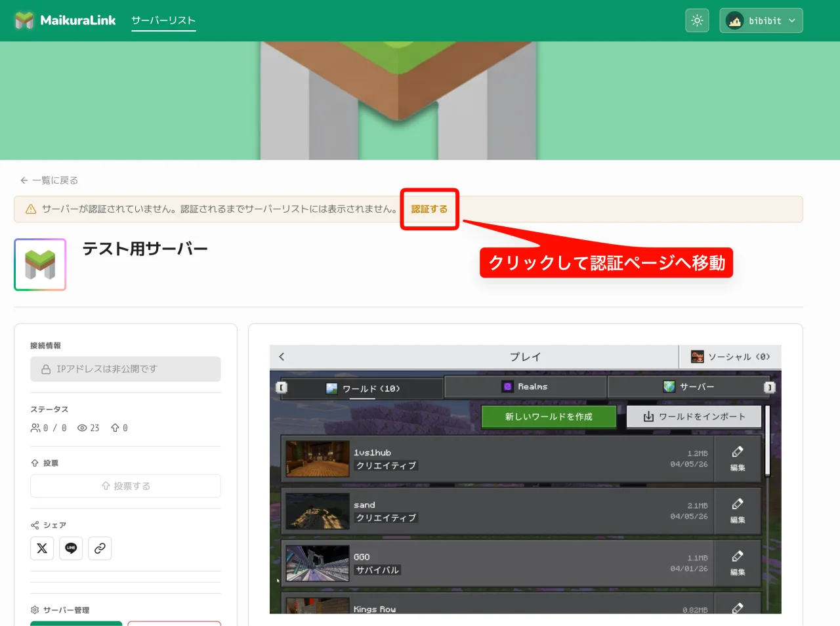
Task: Click the world list scrollbar in the screenshot
Action: pos(766,440)
